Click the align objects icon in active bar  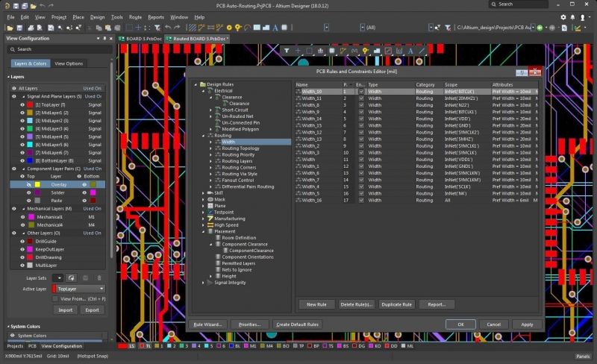[320, 51]
